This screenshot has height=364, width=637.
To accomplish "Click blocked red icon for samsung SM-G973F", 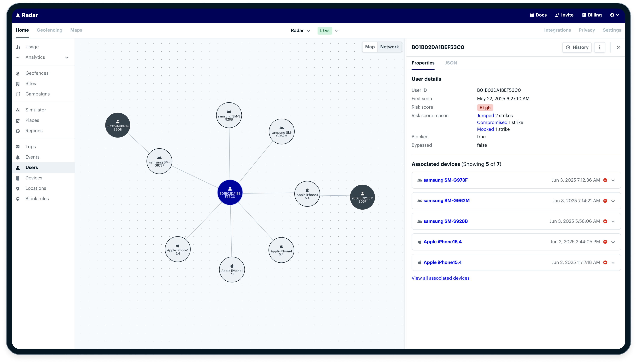I will [605, 180].
